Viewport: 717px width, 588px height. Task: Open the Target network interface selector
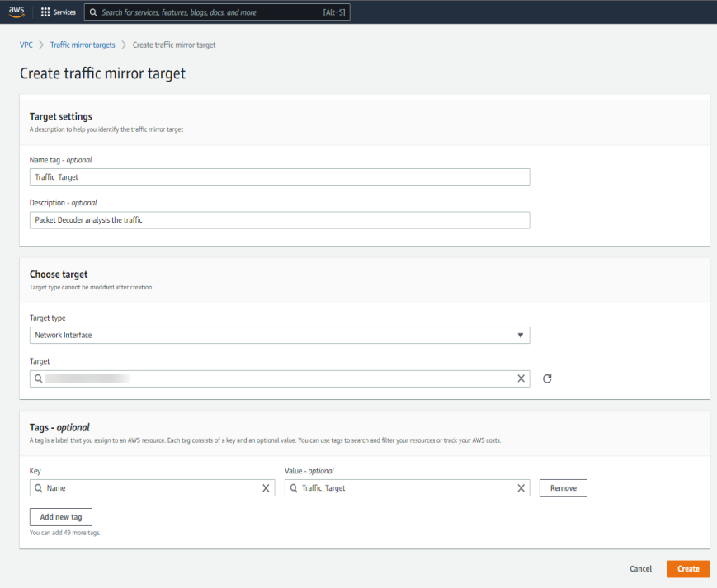tap(272, 379)
